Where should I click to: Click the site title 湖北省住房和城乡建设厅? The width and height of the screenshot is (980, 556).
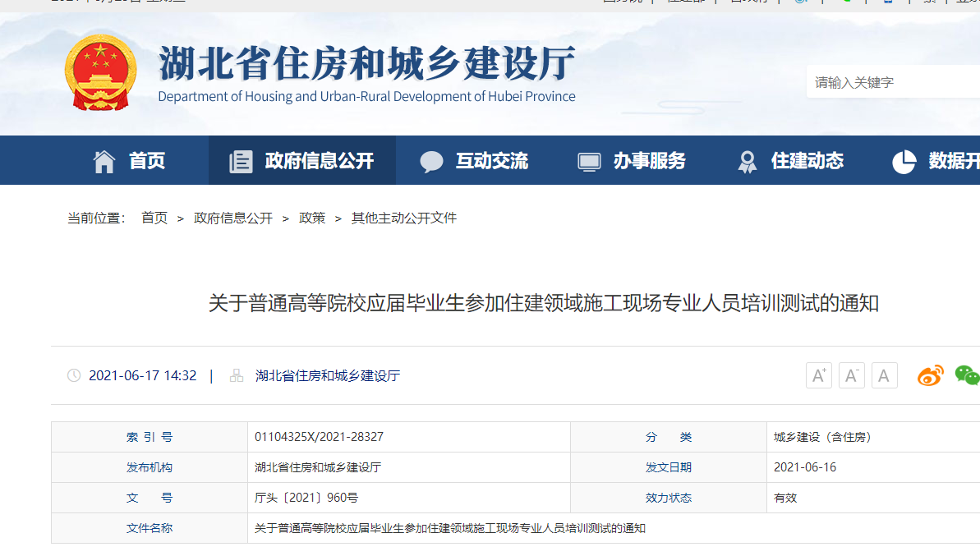point(367,64)
